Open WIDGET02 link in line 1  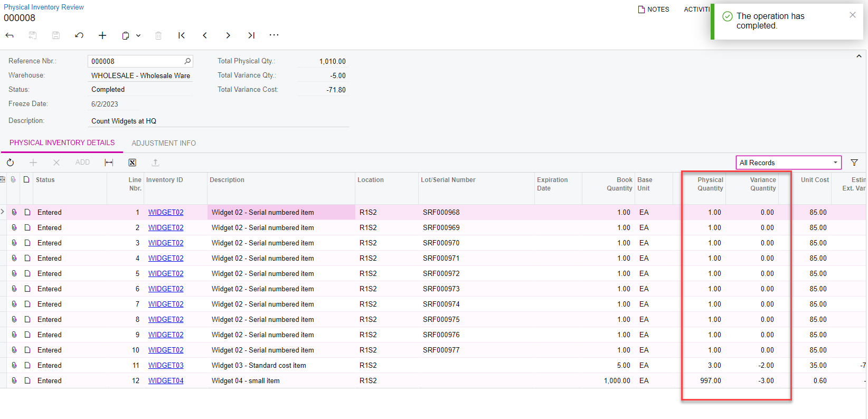(166, 212)
